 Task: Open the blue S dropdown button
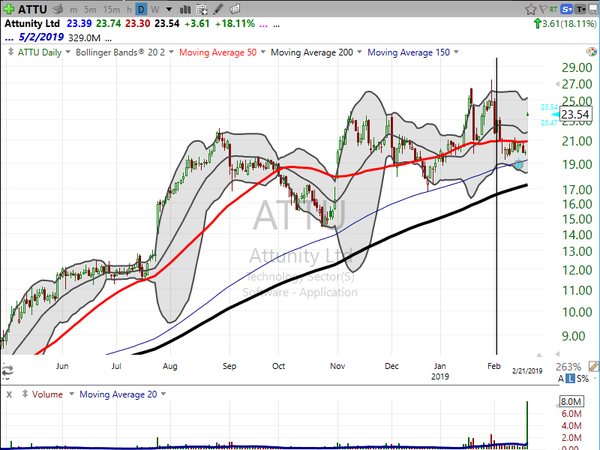click(566, 9)
